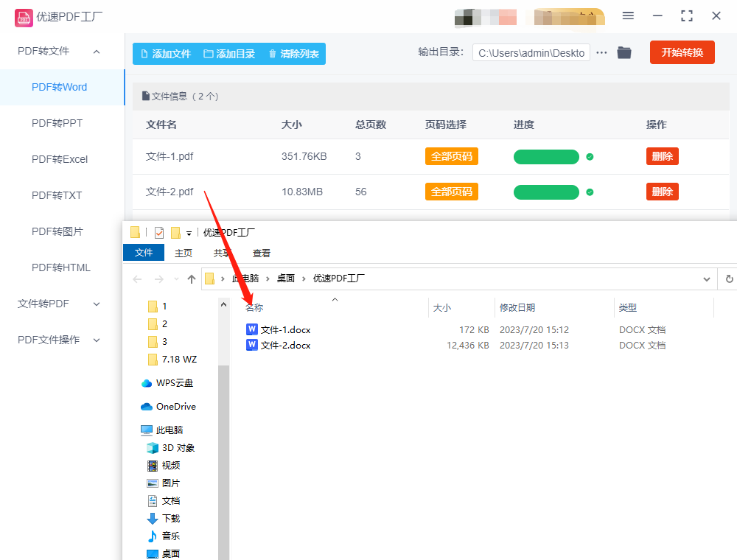Click the new folder icon in Explorer quick access toolbar
737x560 pixels.
(176, 233)
